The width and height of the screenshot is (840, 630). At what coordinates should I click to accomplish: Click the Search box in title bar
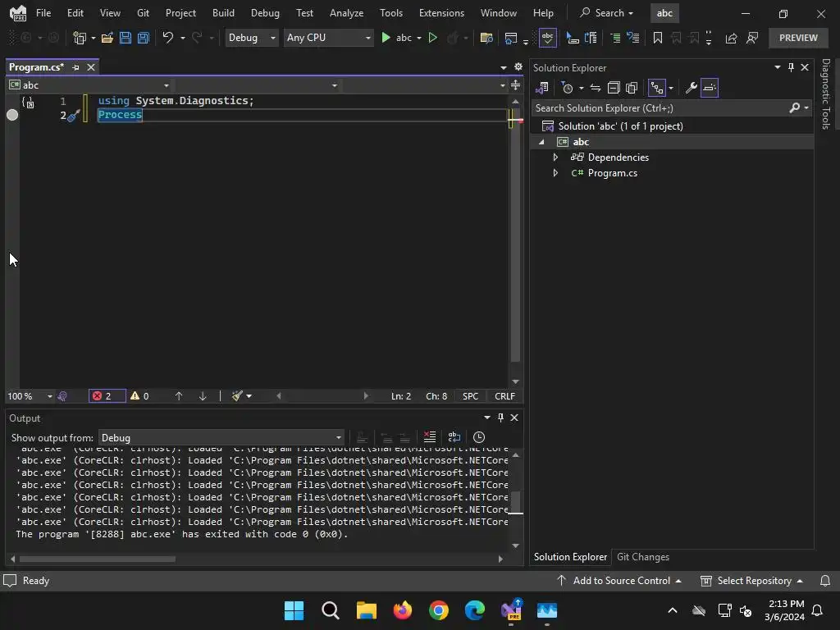(x=606, y=13)
